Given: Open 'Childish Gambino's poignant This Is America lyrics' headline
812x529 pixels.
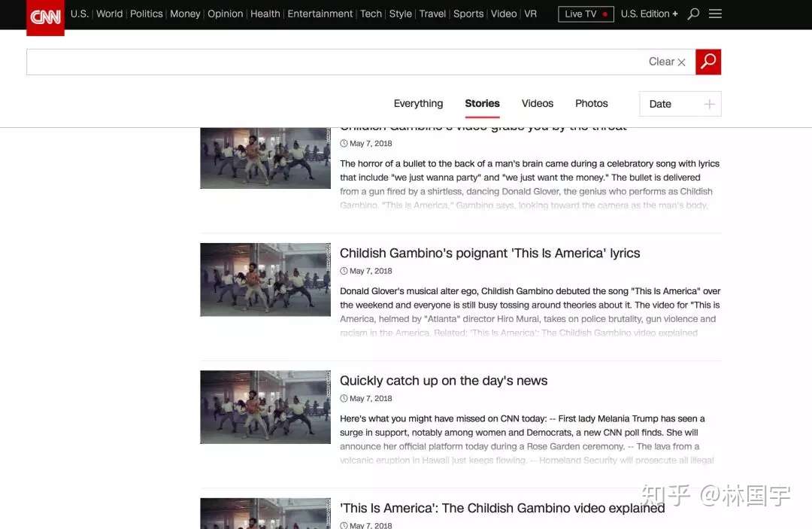Looking at the screenshot, I should pyautogui.click(x=490, y=254).
